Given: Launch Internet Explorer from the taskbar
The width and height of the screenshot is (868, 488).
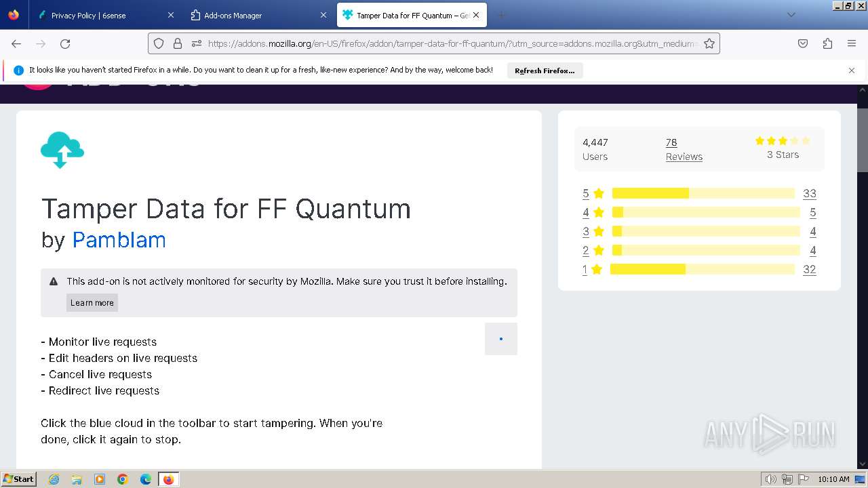Looking at the screenshot, I should coord(54,479).
